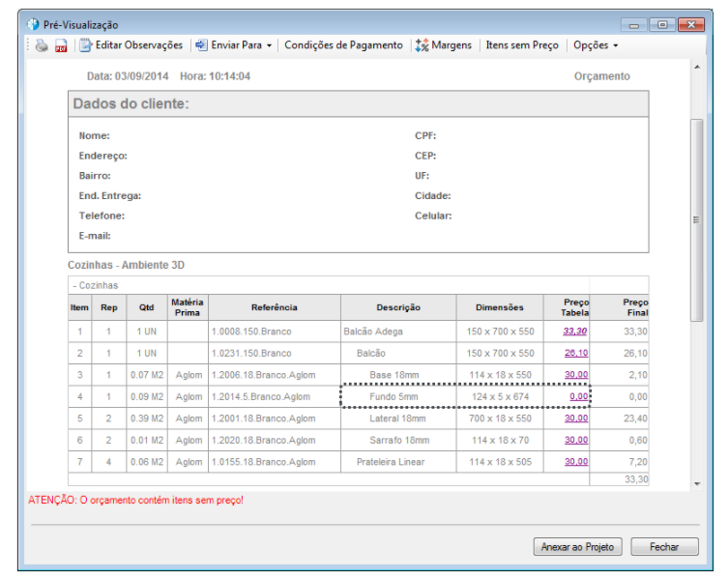Open the 33,30 price link for Balcão Adega

(575, 332)
